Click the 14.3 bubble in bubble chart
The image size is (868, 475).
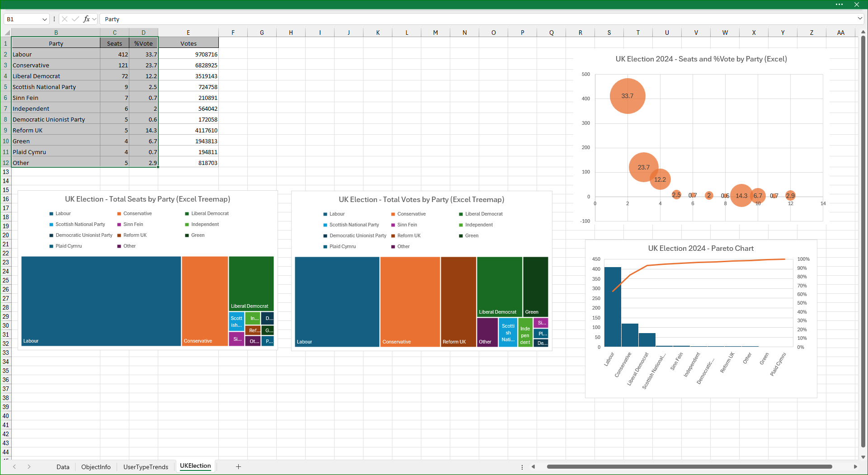(x=741, y=196)
